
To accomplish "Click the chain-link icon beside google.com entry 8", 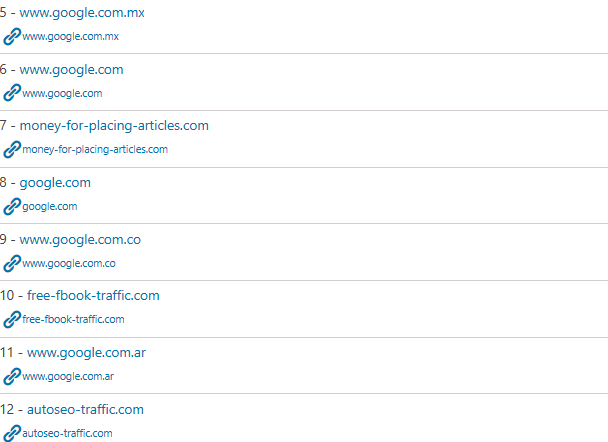I will 12,206.
